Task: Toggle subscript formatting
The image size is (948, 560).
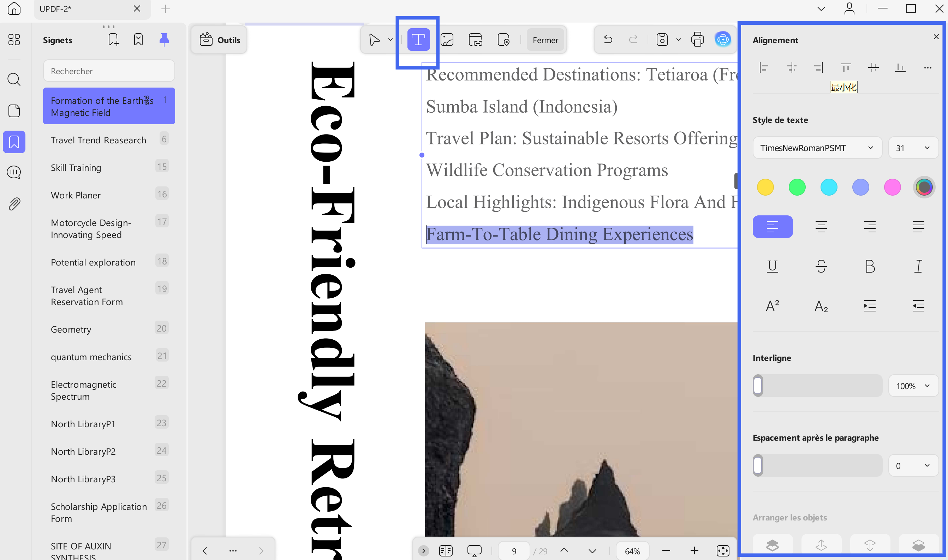Action: click(x=821, y=306)
